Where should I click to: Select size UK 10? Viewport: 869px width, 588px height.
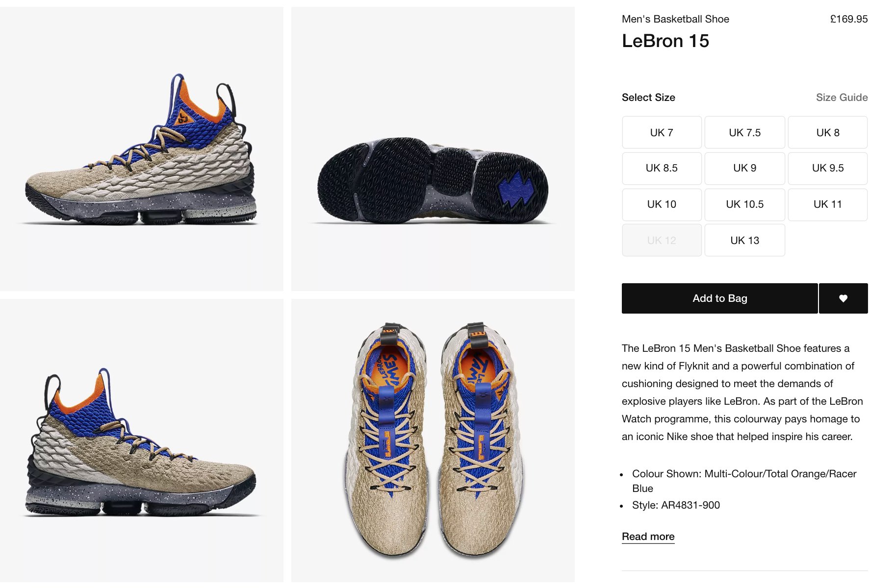tap(662, 204)
